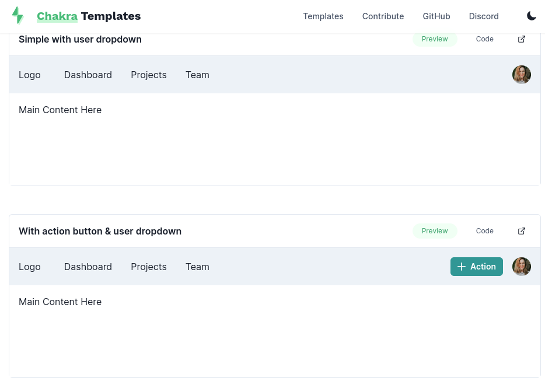Viewport: 545px width, 392px height.
Task: Visit the Discord link
Action: (484, 16)
